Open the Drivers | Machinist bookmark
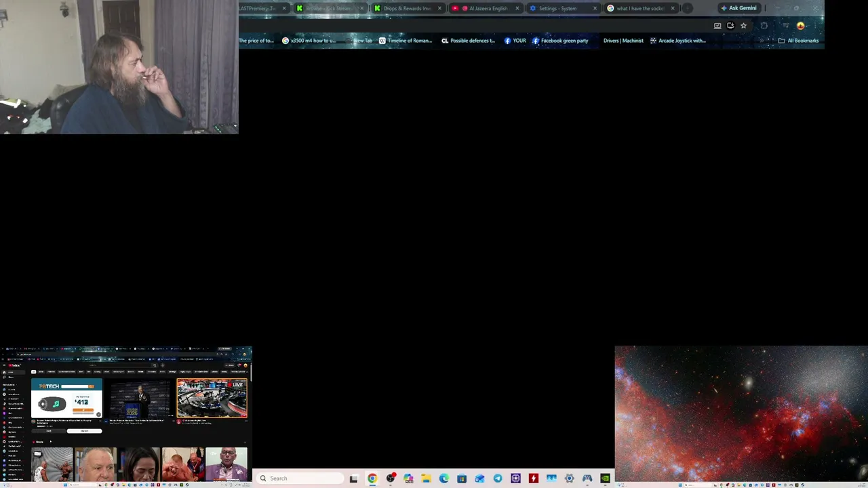The height and width of the screenshot is (488, 868). pos(623,41)
